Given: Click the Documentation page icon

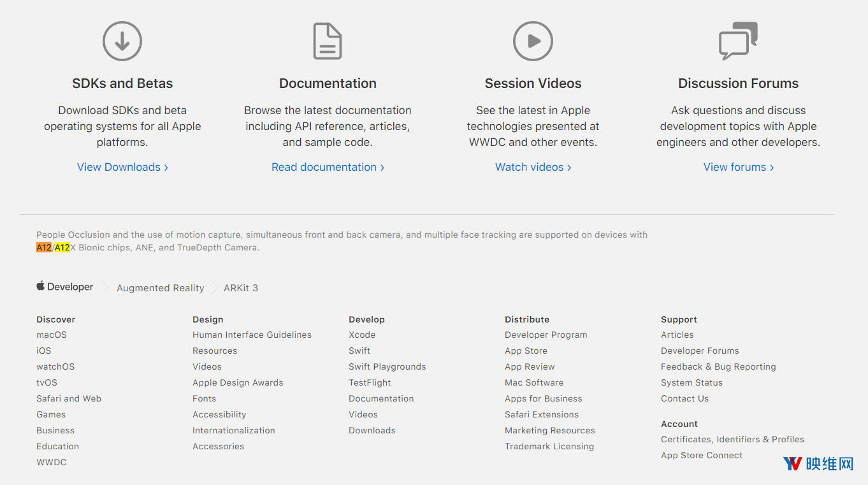Looking at the screenshot, I should coord(328,41).
